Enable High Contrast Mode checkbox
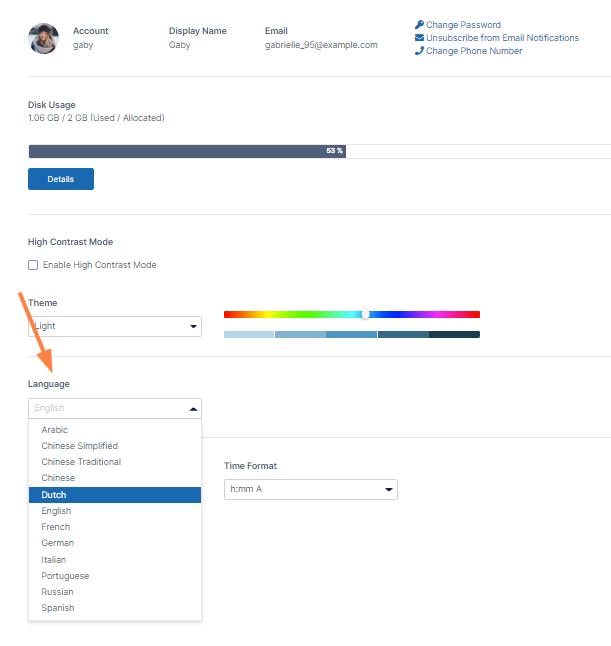This screenshot has width=611, height=646. point(33,265)
